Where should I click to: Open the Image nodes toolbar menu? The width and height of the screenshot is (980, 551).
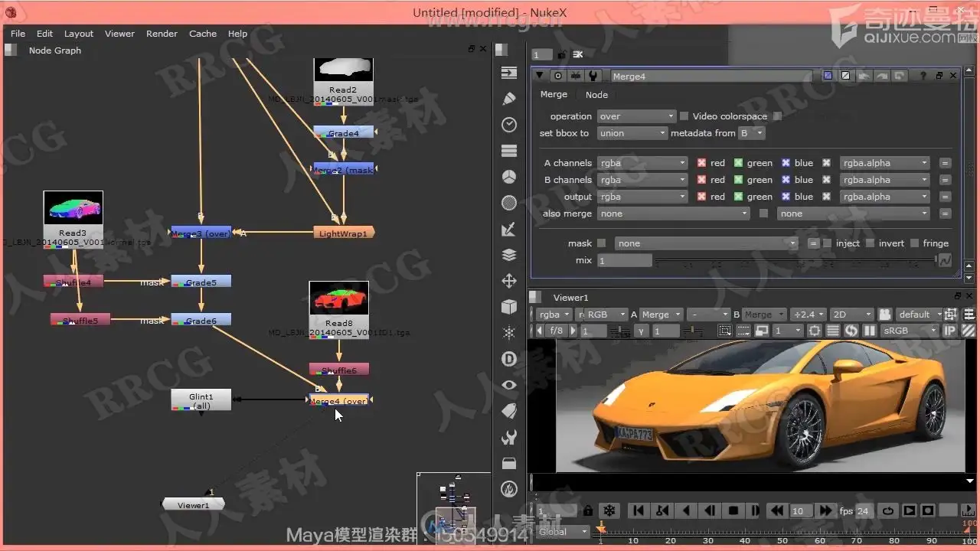(x=509, y=73)
